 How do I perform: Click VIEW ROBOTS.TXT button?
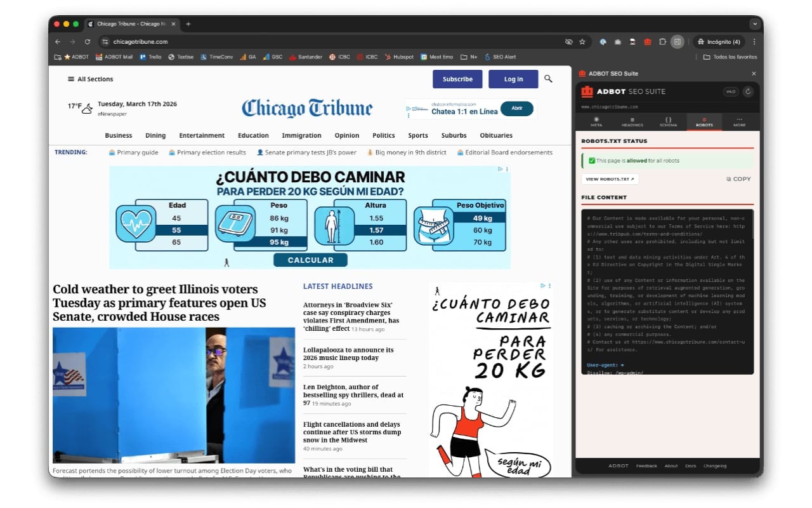[610, 179]
